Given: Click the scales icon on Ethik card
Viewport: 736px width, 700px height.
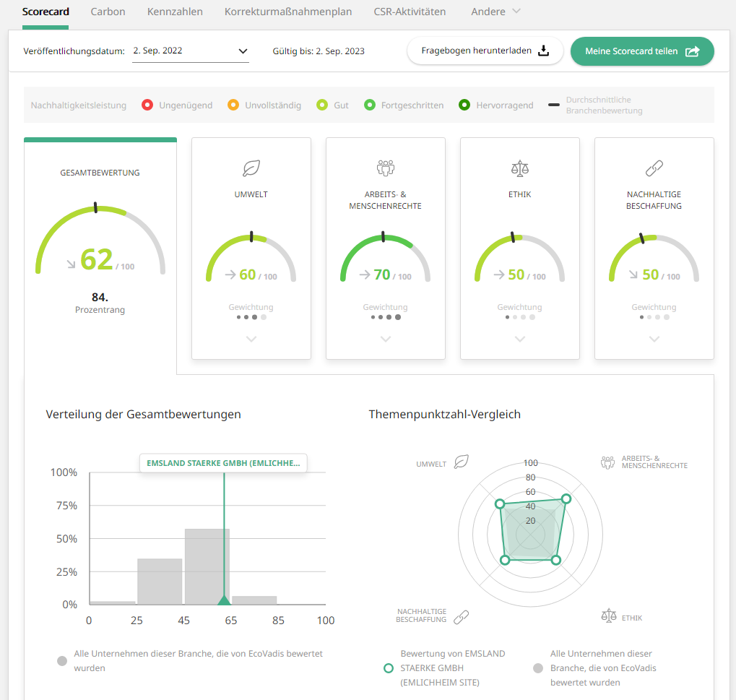Looking at the screenshot, I should coord(519,168).
